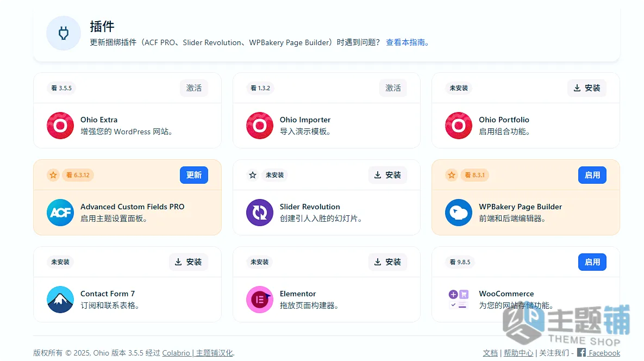Open the 帮助中心 help center link
This screenshot has height=361, width=644.
click(518, 353)
